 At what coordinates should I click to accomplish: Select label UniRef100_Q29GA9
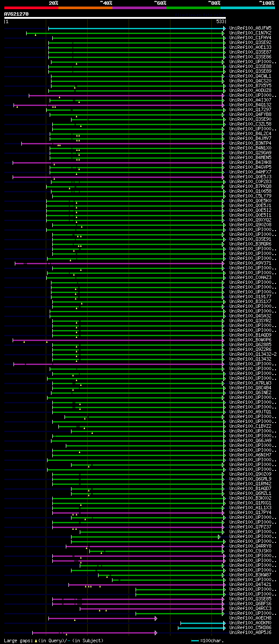pyautogui.click(x=250, y=153)
